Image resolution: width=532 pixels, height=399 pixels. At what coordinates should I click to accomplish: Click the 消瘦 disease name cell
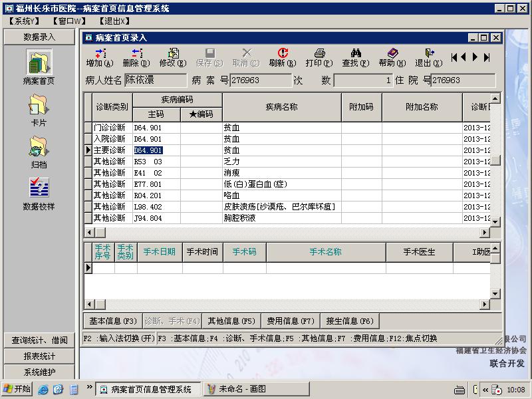(x=281, y=173)
